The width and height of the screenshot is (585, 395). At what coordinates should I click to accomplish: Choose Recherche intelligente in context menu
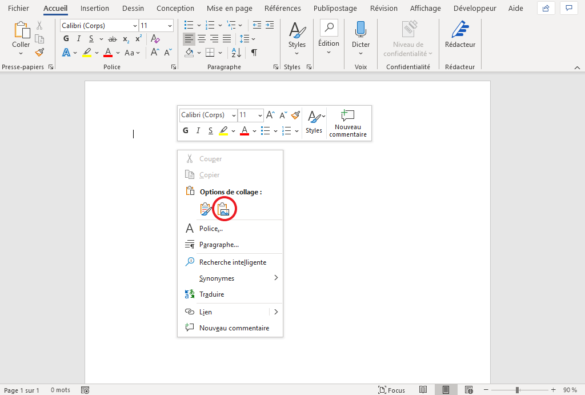pos(230,262)
